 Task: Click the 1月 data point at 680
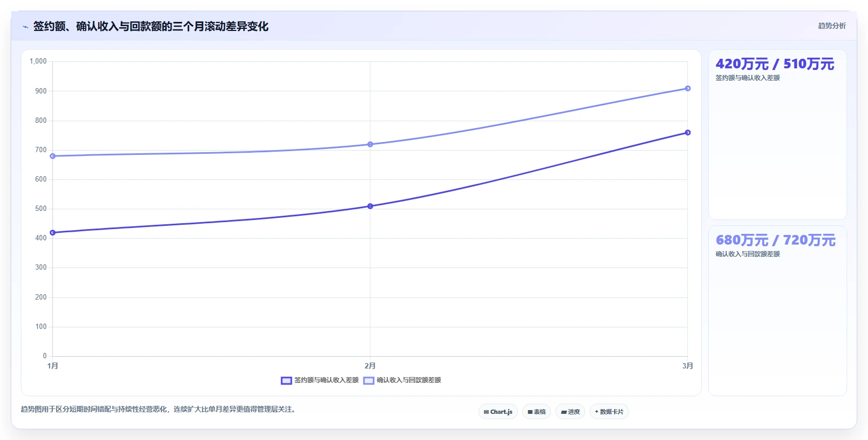point(52,156)
